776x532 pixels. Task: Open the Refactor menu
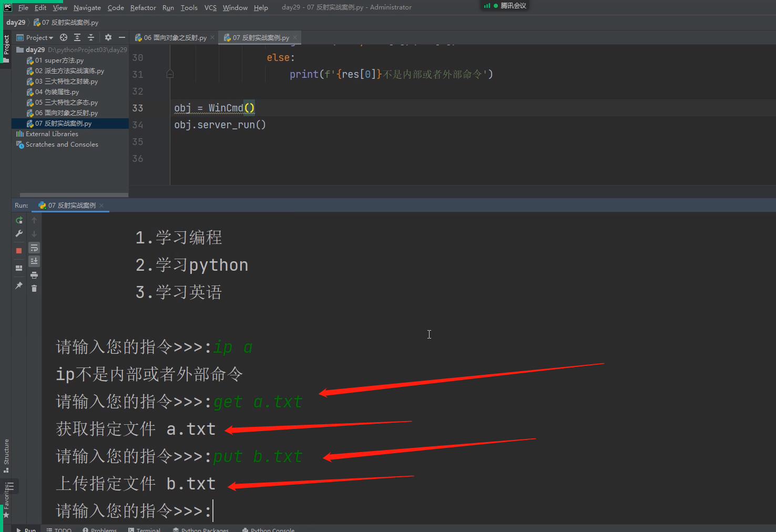(143, 7)
